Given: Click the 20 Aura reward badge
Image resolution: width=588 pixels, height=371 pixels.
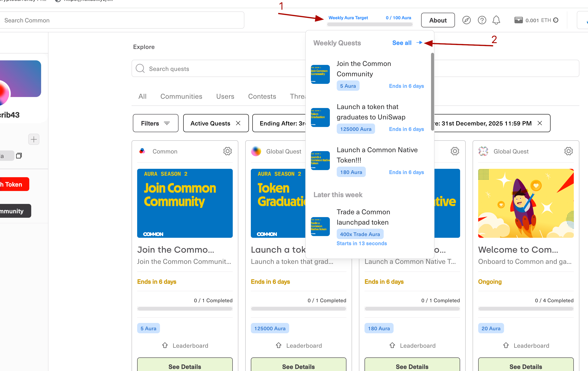Looking at the screenshot, I should pos(491,328).
